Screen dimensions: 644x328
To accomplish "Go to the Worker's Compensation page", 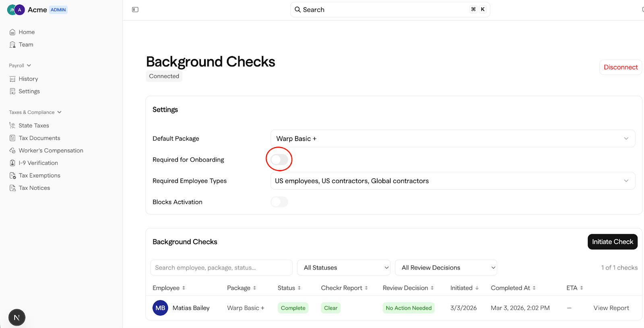I will pos(51,151).
